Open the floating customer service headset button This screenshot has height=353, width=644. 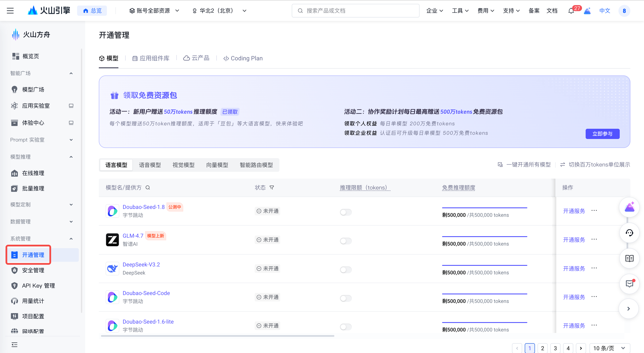[x=629, y=233]
